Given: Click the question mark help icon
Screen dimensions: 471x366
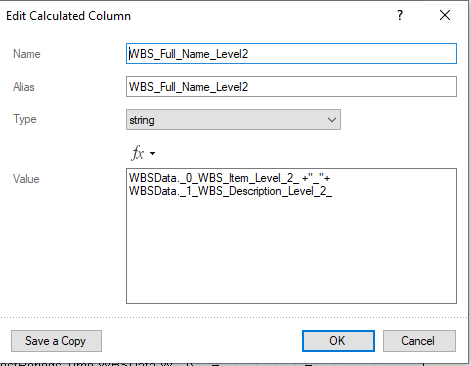Looking at the screenshot, I should (x=400, y=15).
